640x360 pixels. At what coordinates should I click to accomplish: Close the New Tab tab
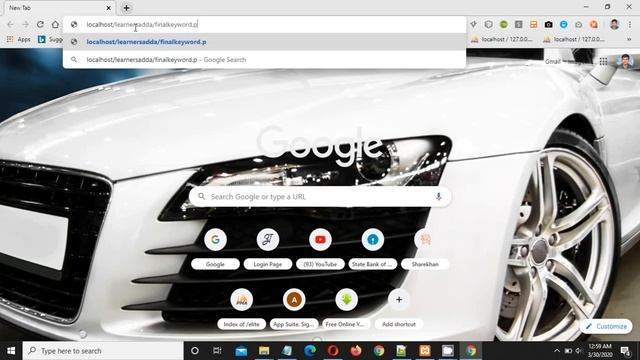(x=109, y=8)
